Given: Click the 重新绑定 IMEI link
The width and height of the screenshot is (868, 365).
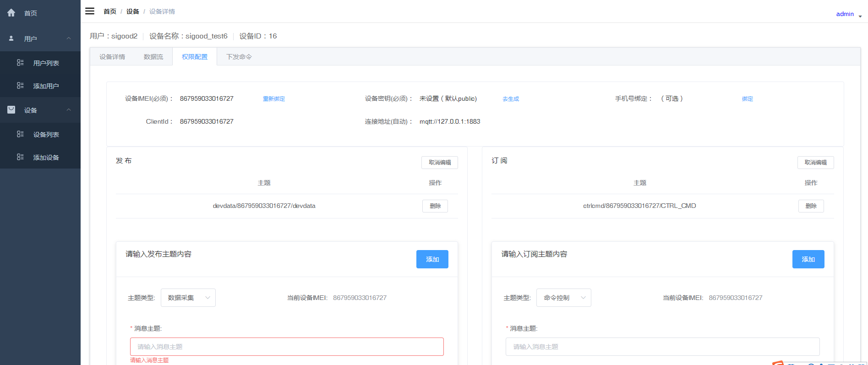Looking at the screenshot, I should 274,99.
